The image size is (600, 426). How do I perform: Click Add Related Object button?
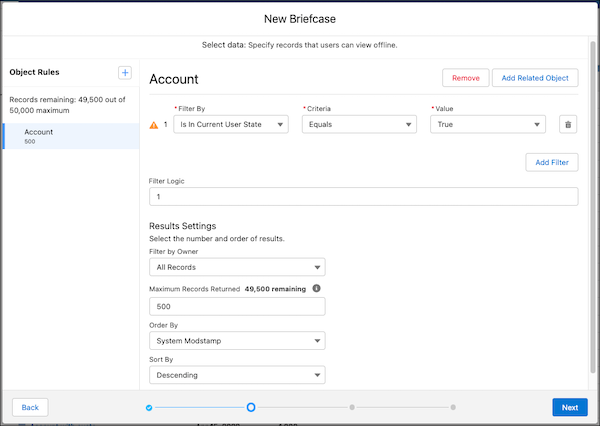pos(535,78)
